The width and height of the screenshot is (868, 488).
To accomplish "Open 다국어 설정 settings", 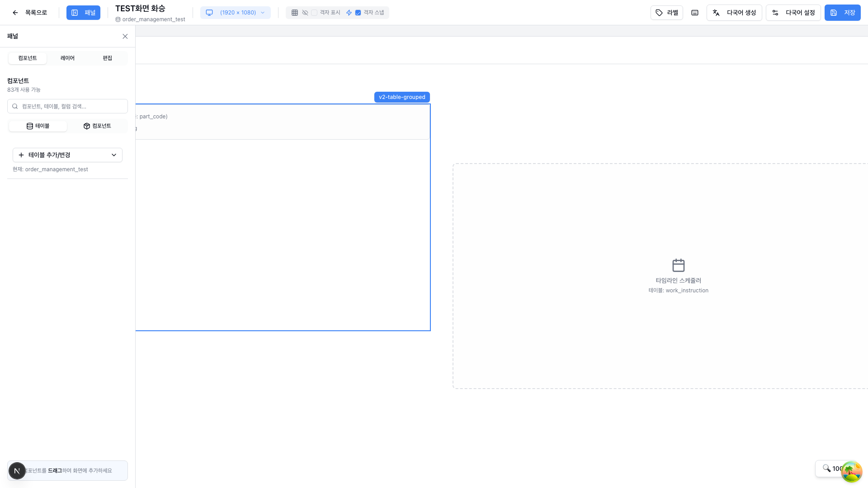I will 793,13.
